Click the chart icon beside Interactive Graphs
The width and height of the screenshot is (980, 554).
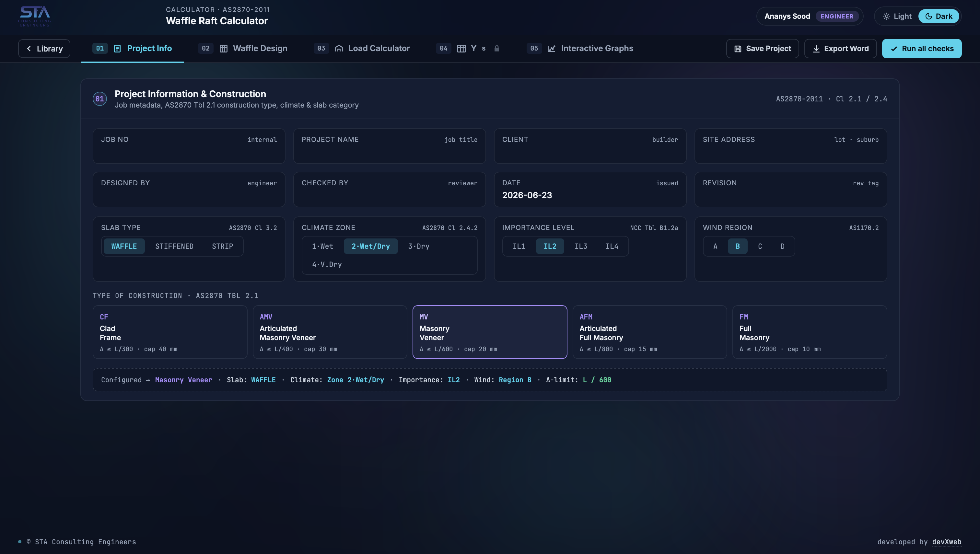552,49
